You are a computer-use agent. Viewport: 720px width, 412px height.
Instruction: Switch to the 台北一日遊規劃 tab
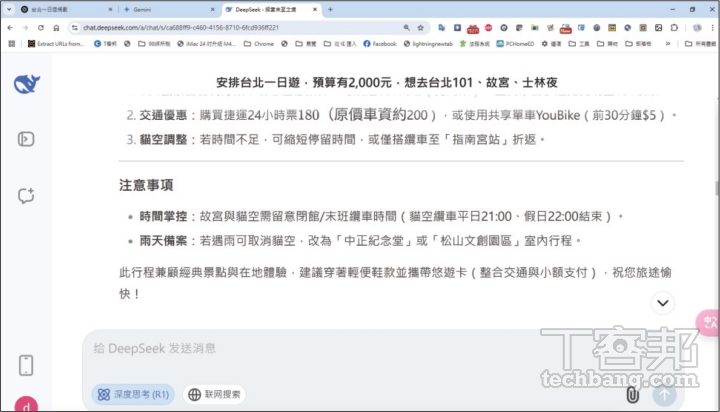click(x=67, y=9)
